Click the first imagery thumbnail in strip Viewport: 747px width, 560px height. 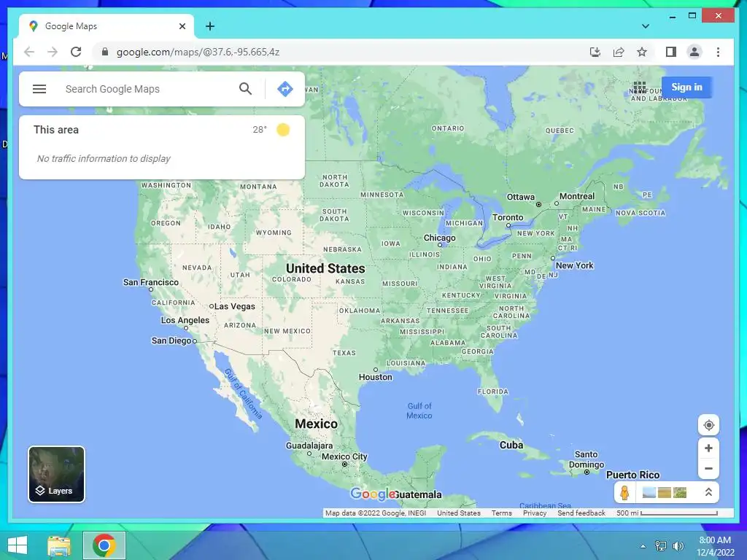[649, 492]
